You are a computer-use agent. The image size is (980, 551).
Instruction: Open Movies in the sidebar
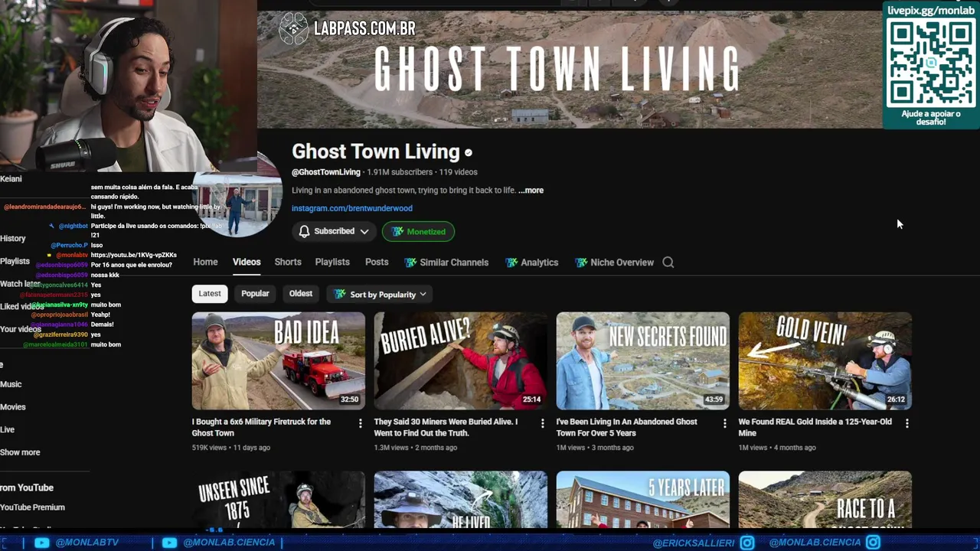(x=13, y=407)
